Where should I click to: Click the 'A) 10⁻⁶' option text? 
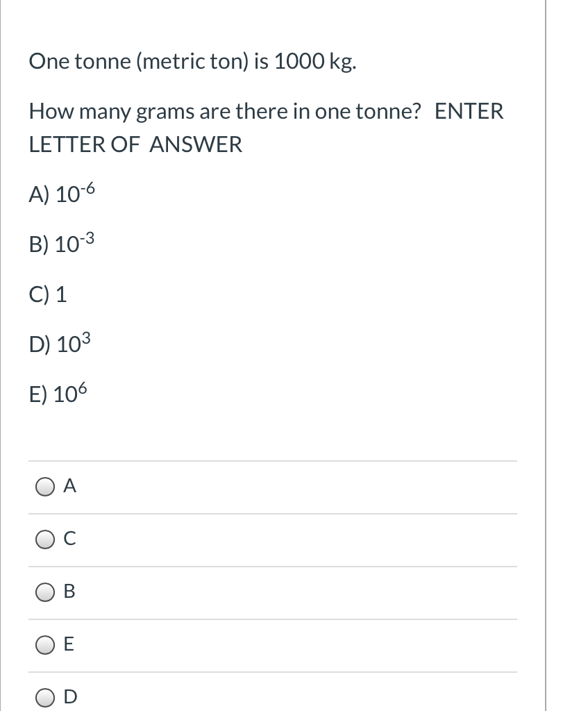click(x=62, y=194)
